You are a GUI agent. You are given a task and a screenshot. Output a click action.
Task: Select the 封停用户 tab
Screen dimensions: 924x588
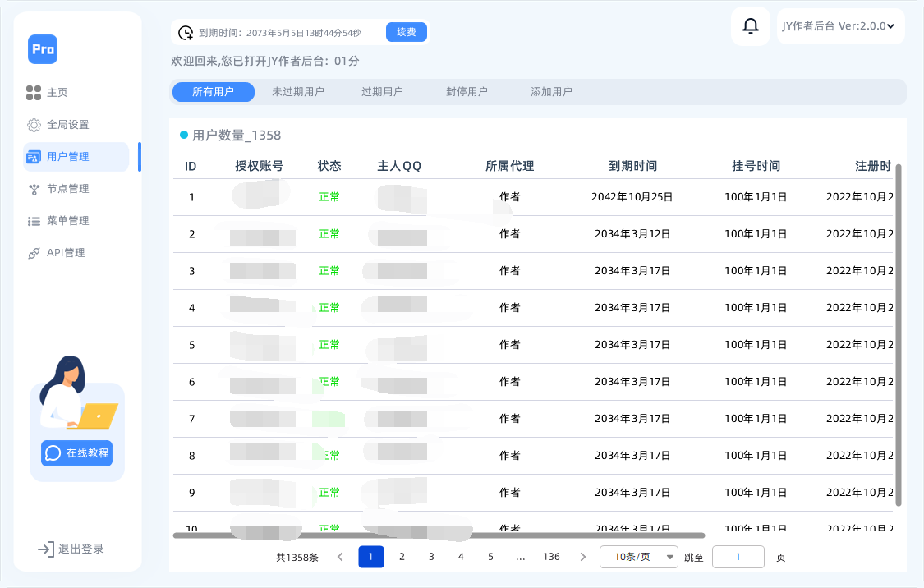(467, 92)
